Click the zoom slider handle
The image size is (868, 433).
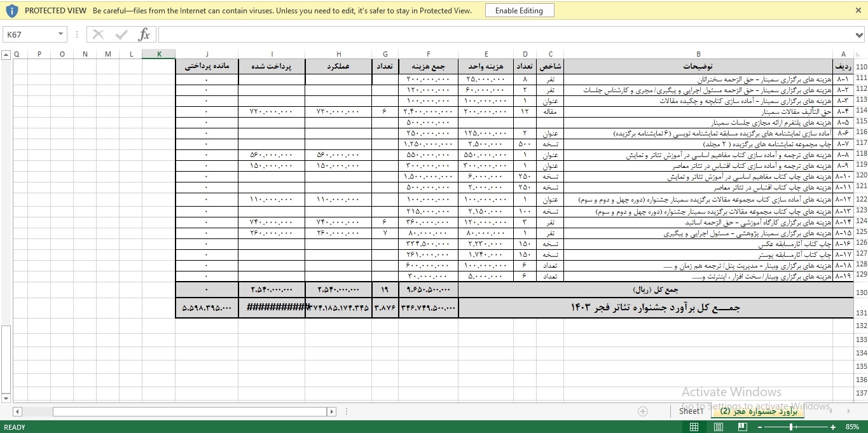(790, 427)
